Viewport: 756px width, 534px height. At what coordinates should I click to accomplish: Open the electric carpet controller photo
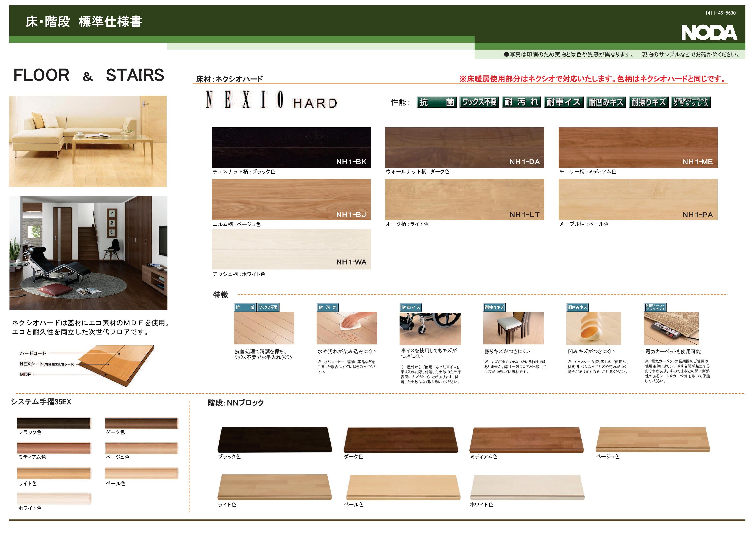(x=671, y=328)
